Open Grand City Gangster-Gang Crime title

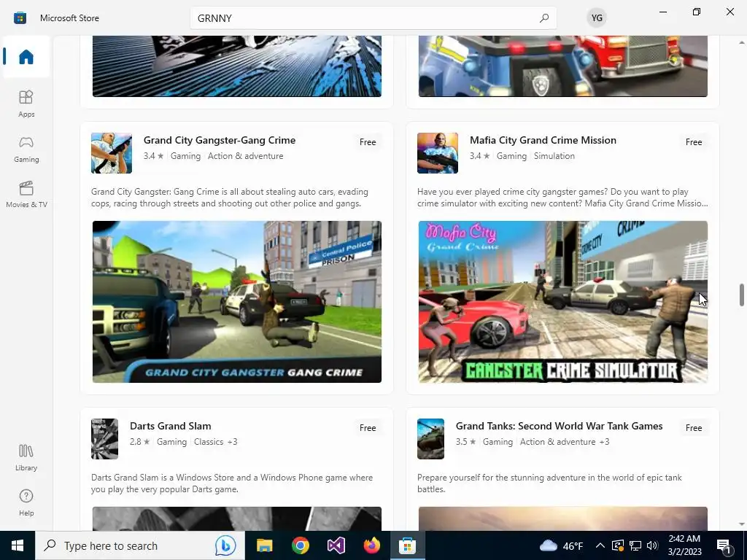click(220, 140)
